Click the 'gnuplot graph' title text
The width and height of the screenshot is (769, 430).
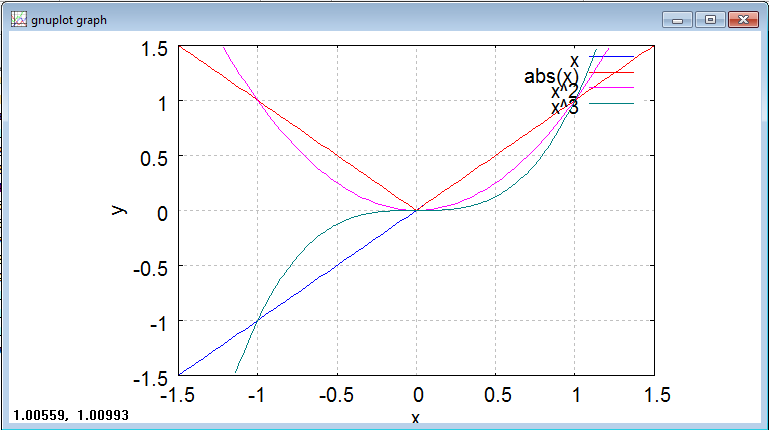point(69,20)
